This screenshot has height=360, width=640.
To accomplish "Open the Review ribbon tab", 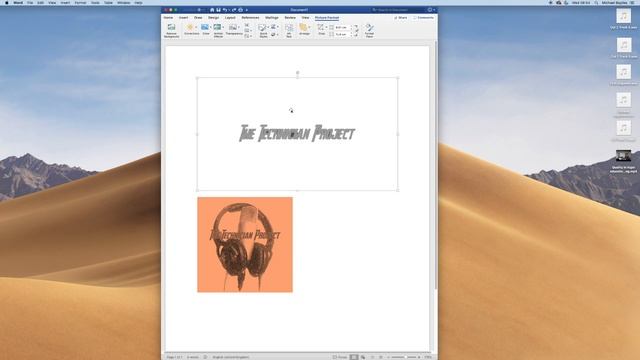I will pos(290,18).
